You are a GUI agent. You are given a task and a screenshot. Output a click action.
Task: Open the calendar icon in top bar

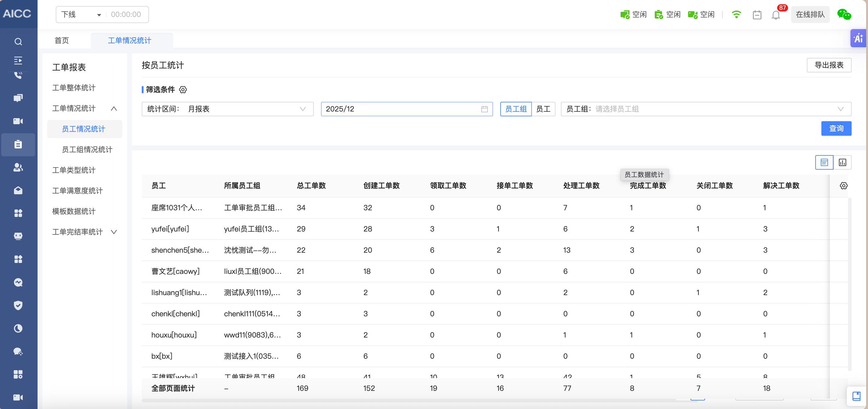click(x=757, y=15)
